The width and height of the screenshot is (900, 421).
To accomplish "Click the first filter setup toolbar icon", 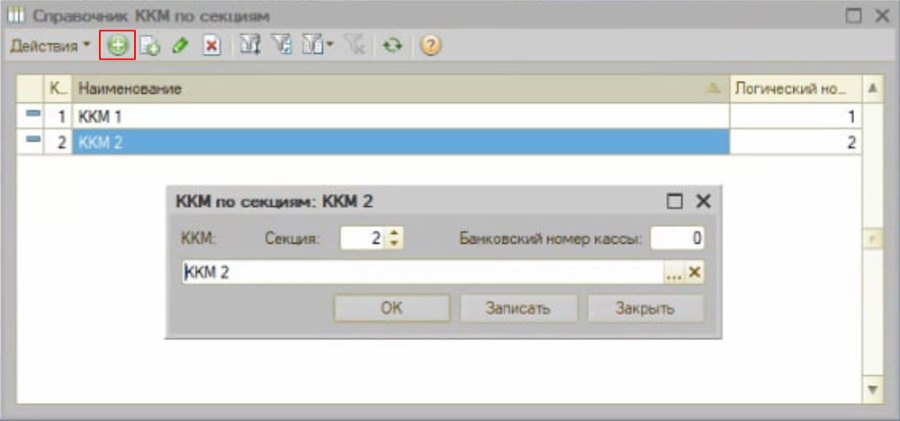I will point(250,46).
